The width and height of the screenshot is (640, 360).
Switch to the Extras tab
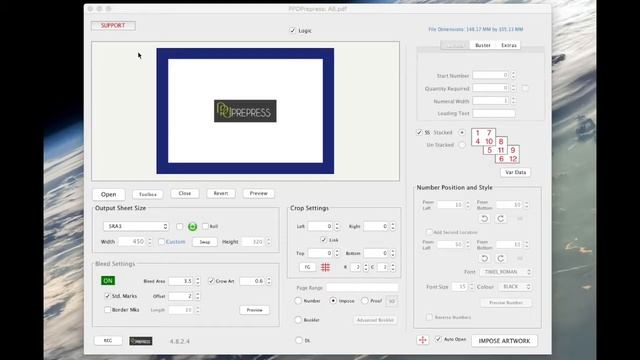coord(509,45)
